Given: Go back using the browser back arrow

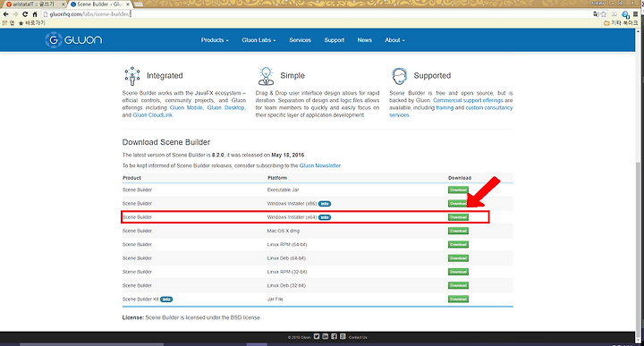Looking at the screenshot, I should 5,14.
